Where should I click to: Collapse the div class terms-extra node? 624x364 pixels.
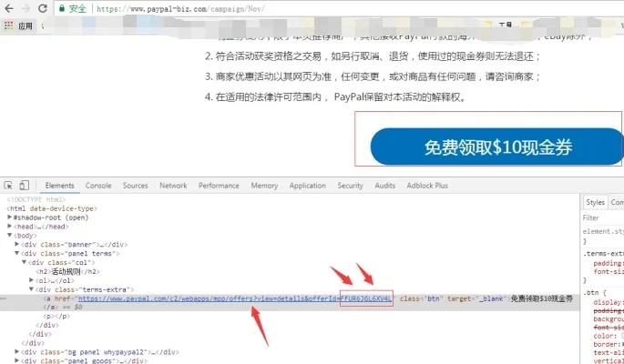[x=31, y=289]
